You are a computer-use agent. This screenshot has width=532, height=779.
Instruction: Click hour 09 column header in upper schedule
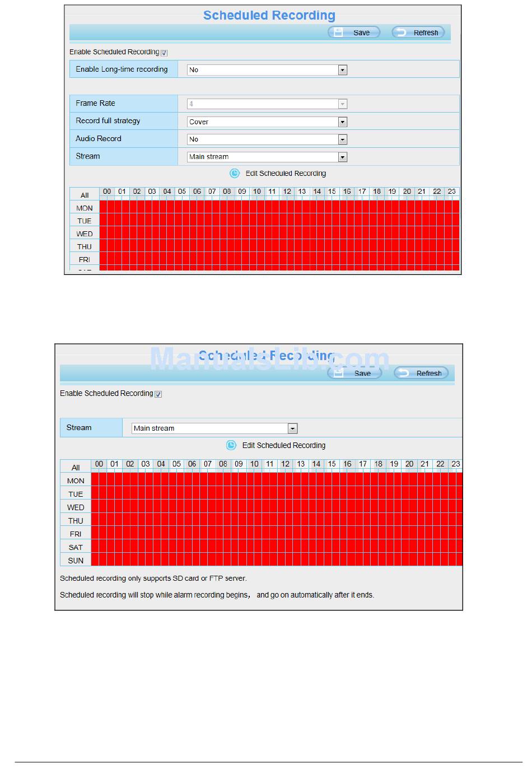pyautogui.click(x=242, y=192)
